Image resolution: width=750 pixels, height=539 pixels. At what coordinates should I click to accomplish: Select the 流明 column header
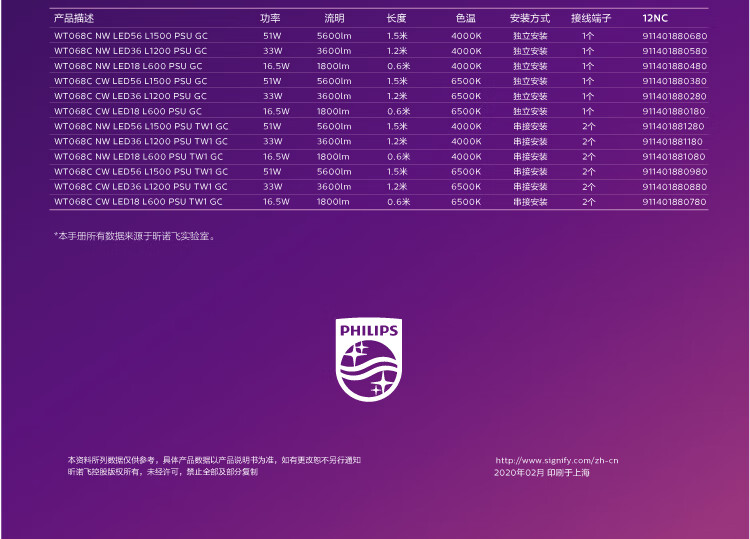click(334, 19)
